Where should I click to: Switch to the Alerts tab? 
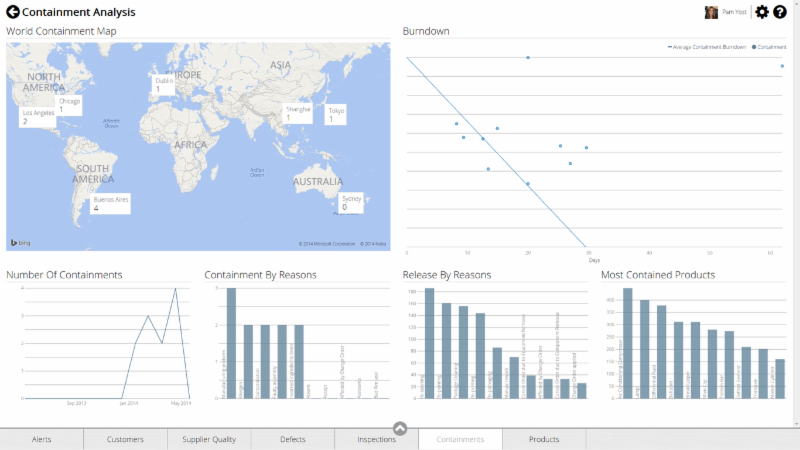42,439
